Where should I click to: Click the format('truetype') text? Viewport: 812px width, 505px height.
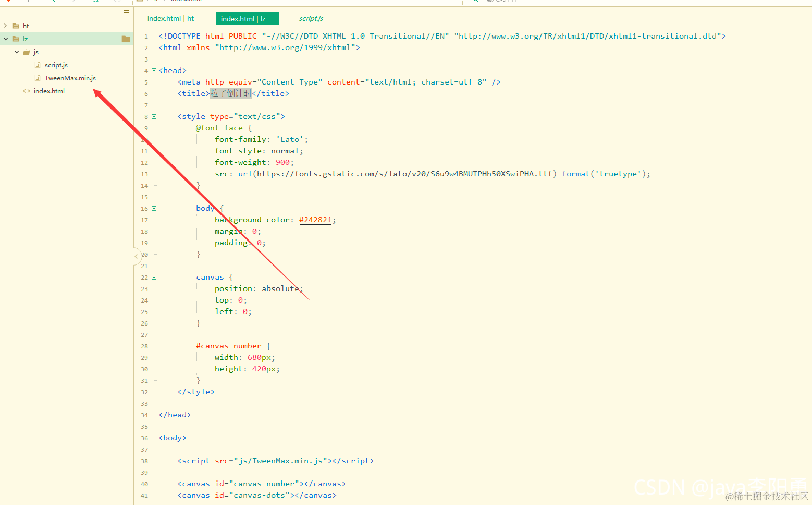pos(604,174)
